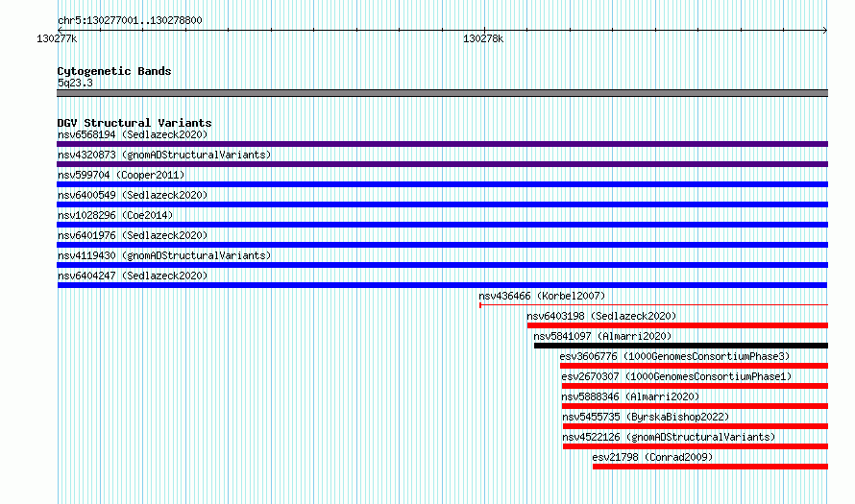Click the purple bar under nsv6568194
Viewport: 855px width, 504px height.
442,144
